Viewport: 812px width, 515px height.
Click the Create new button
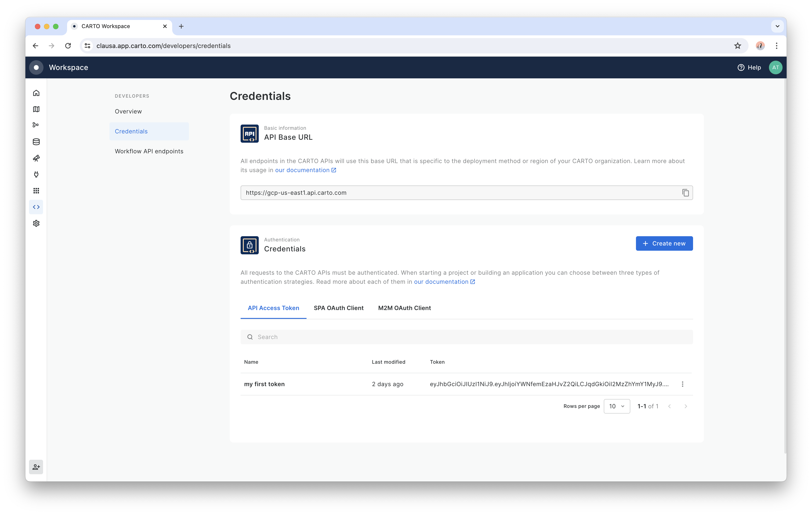tap(664, 243)
